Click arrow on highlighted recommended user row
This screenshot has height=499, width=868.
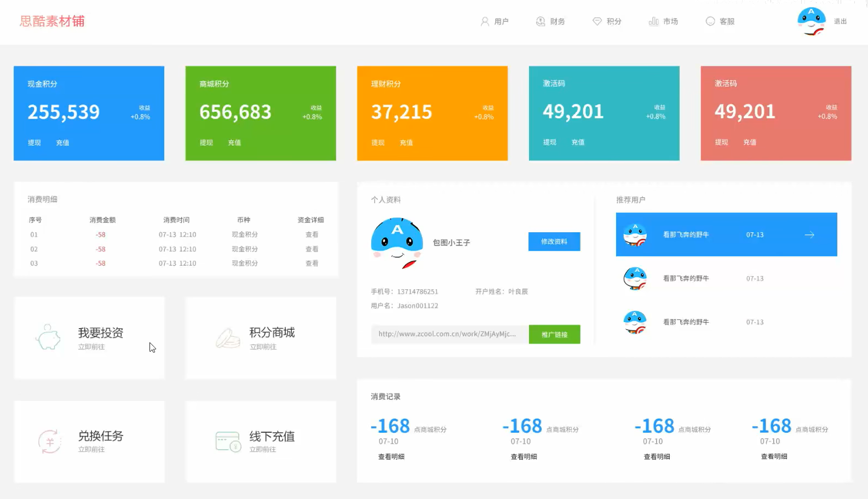pos(809,235)
